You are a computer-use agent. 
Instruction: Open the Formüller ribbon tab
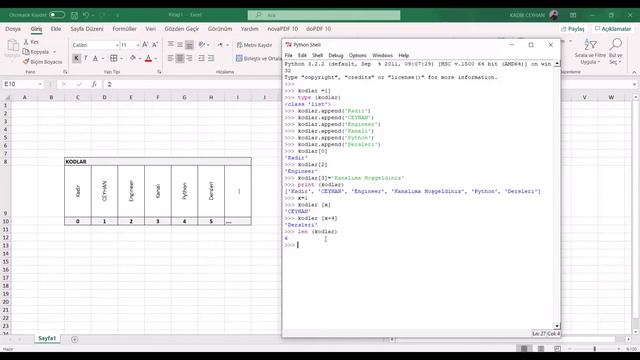(x=124, y=29)
